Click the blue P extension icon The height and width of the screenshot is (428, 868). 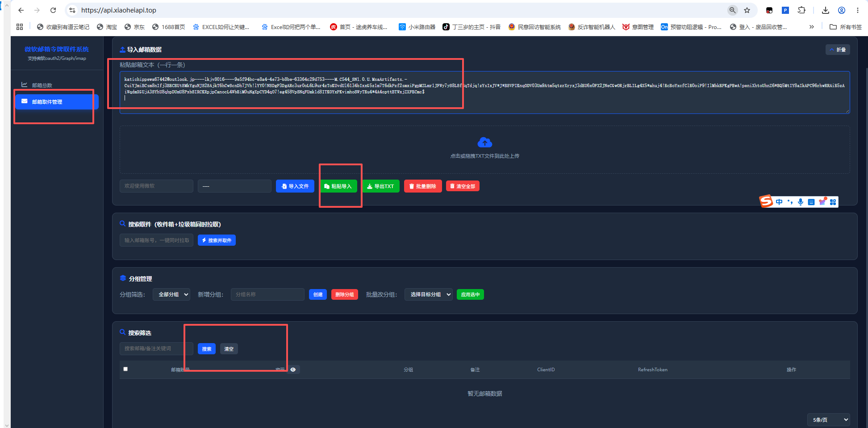[x=785, y=10]
